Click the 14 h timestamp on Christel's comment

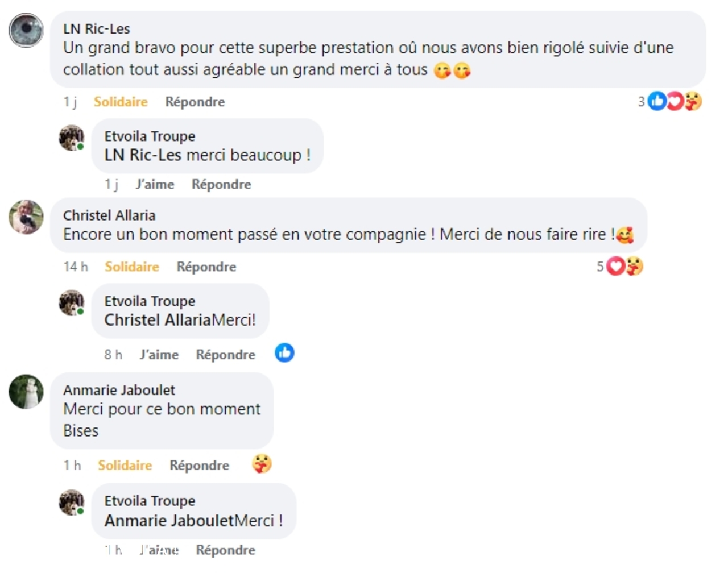point(76,267)
